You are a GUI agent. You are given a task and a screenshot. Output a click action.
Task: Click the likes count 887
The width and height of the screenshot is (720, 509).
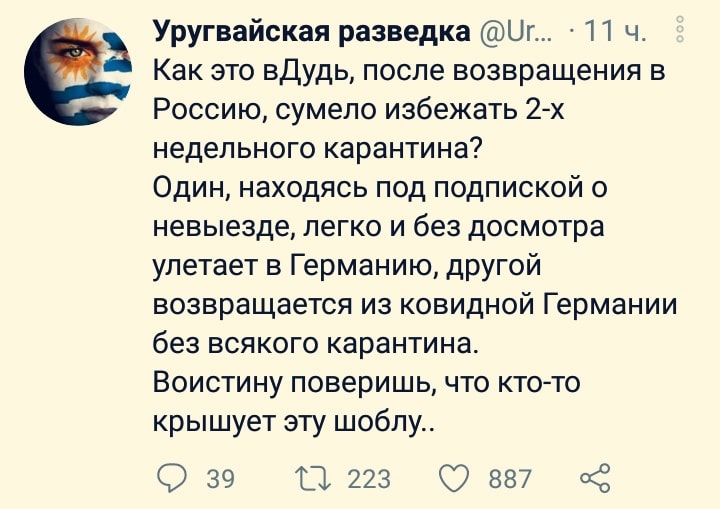coord(510,479)
